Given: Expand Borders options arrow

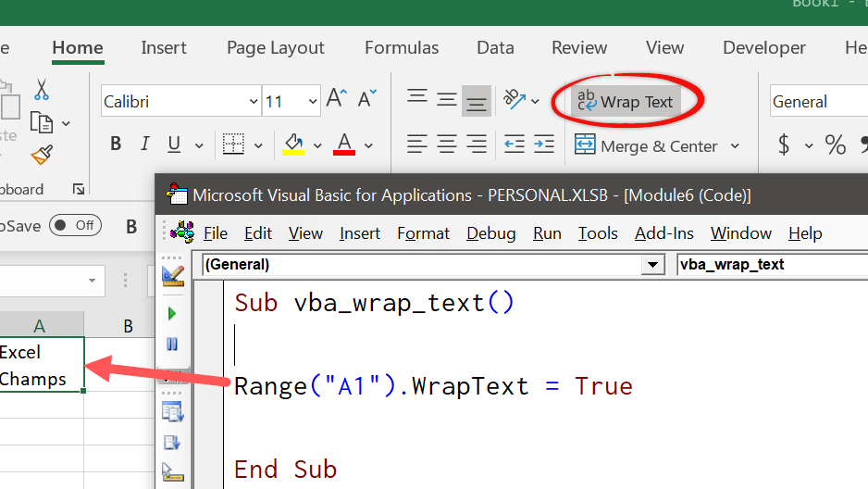Looking at the screenshot, I should [x=258, y=145].
